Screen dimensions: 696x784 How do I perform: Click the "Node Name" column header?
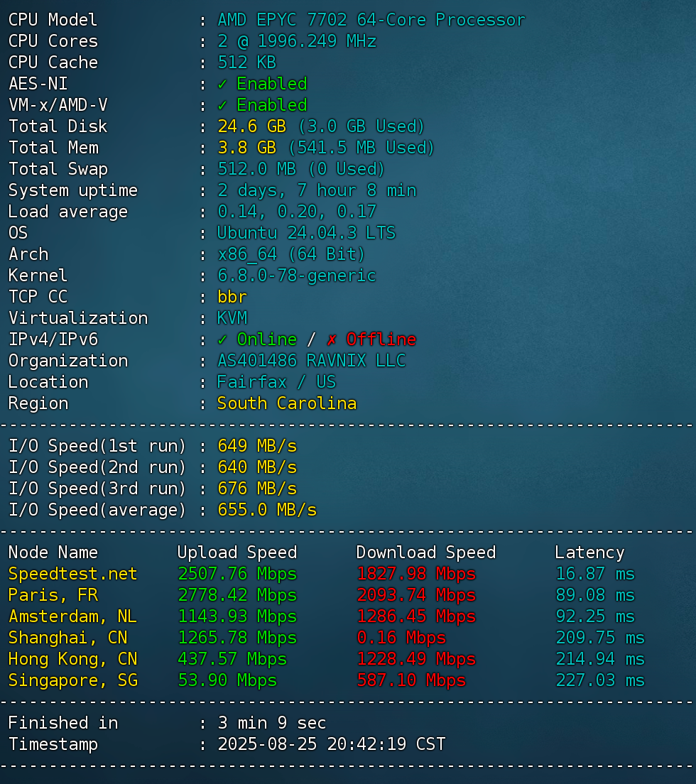pyautogui.click(x=53, y=553)
